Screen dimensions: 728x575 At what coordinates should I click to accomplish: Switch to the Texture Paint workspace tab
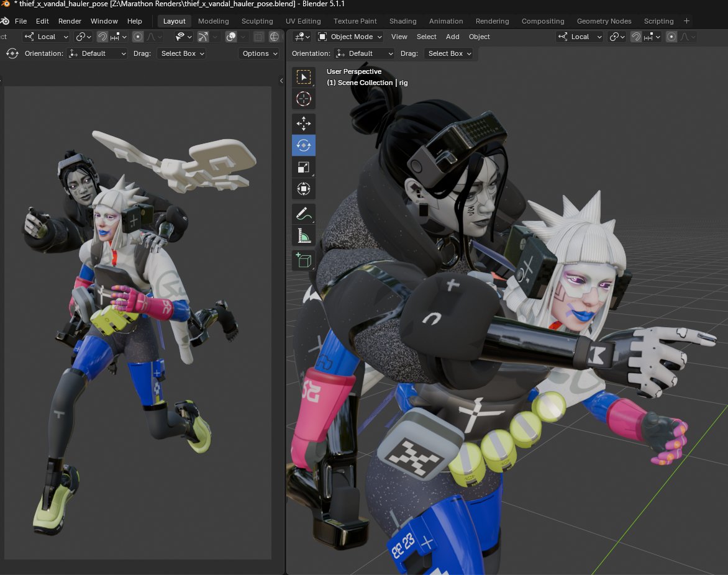point(355,21)
